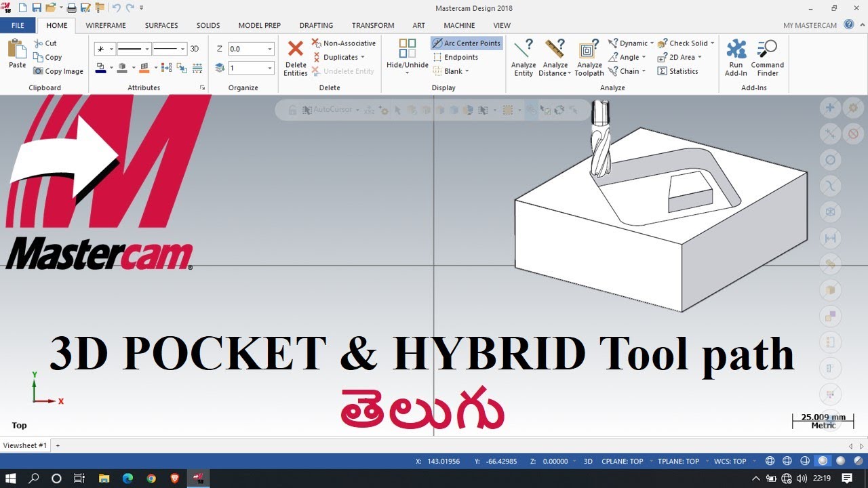
Task: Click the Copy button
Action: (x=47, y=58)
